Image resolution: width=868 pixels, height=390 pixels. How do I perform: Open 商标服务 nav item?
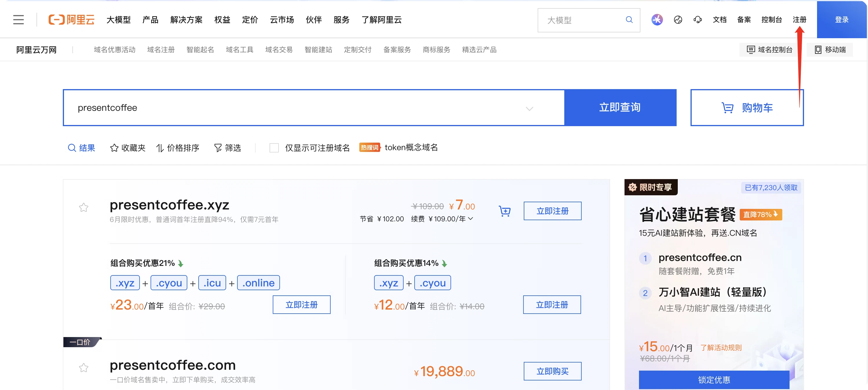pyautogui.click(x=436, y=49)
